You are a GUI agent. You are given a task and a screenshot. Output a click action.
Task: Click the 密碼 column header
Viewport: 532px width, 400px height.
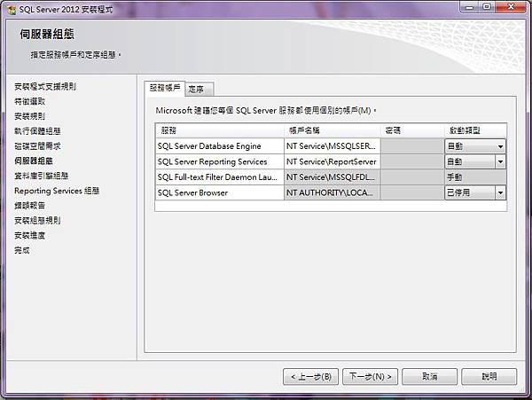point(412,130)
